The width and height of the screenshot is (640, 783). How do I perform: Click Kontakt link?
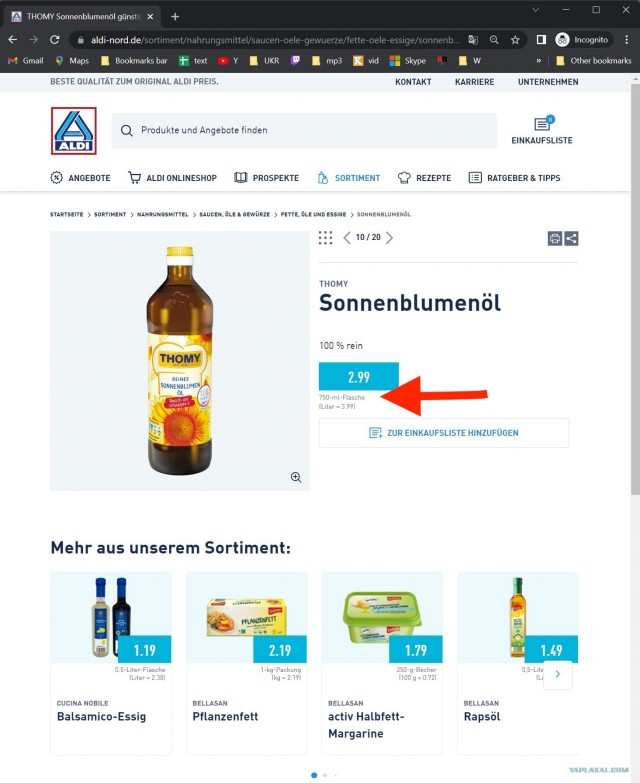coord(413,82)
